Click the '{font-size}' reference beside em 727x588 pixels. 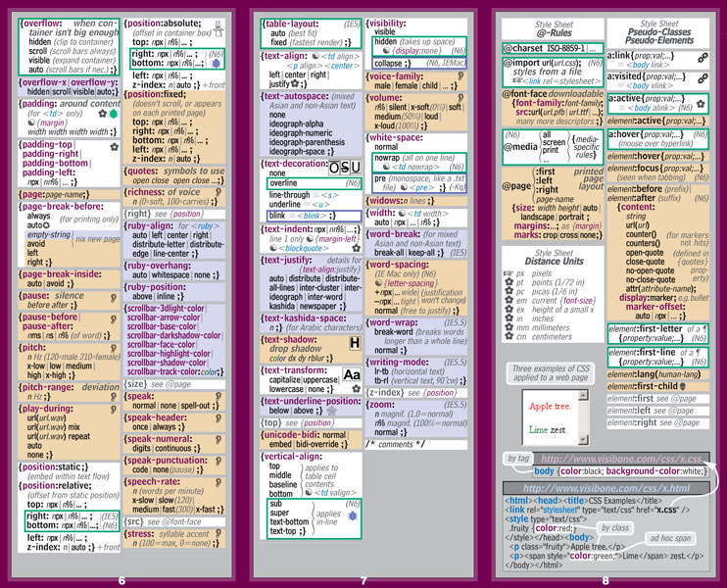[577, 300]
